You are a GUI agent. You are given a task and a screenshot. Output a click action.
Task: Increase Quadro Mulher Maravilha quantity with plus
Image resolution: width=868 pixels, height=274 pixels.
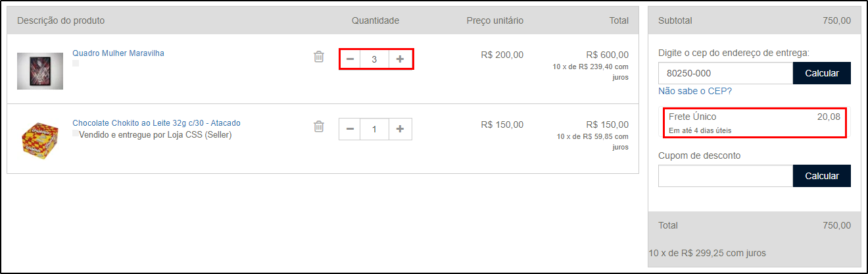(x=400, y=59)
